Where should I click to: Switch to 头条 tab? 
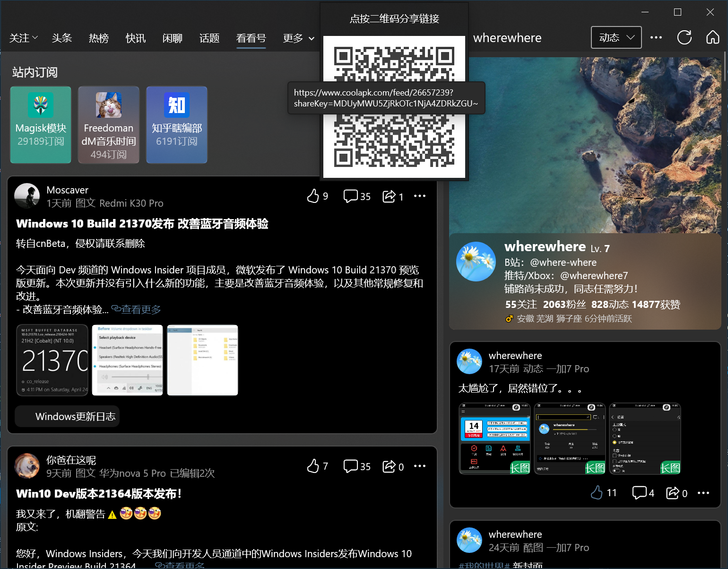[62, 38]
